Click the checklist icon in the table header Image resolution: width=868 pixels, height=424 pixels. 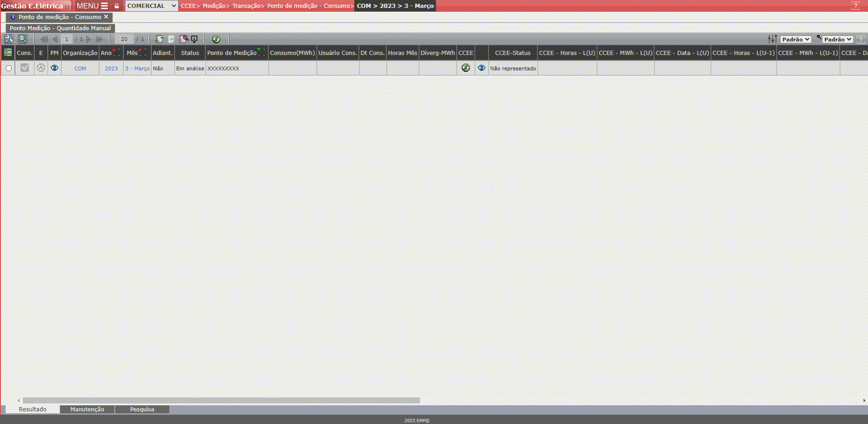[8, 53]
